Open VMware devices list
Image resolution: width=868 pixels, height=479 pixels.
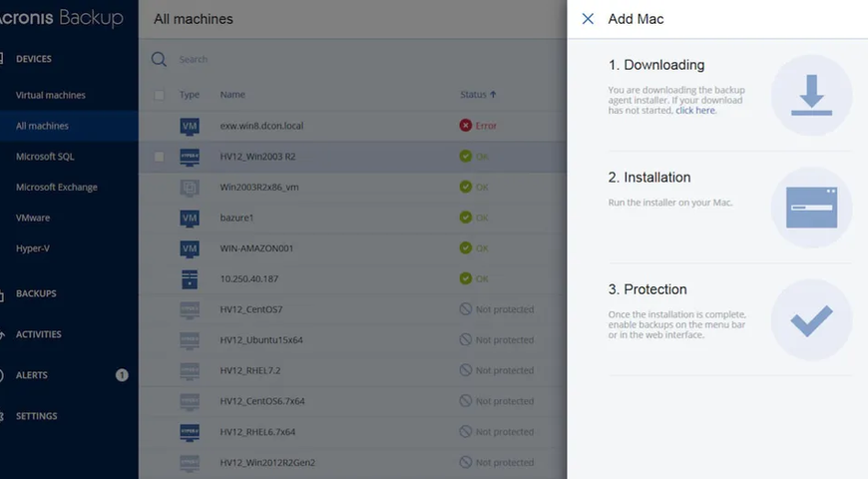(x=33, y=218)
